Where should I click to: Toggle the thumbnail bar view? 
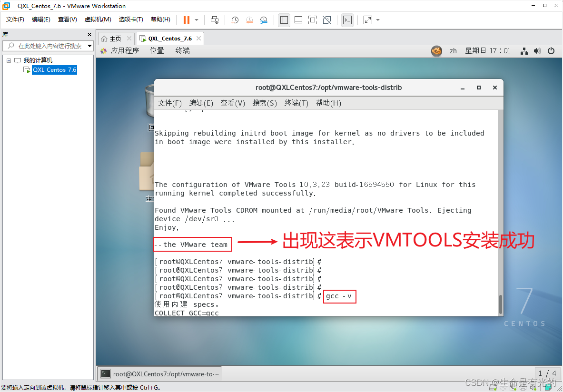click(x=298, y=20)
